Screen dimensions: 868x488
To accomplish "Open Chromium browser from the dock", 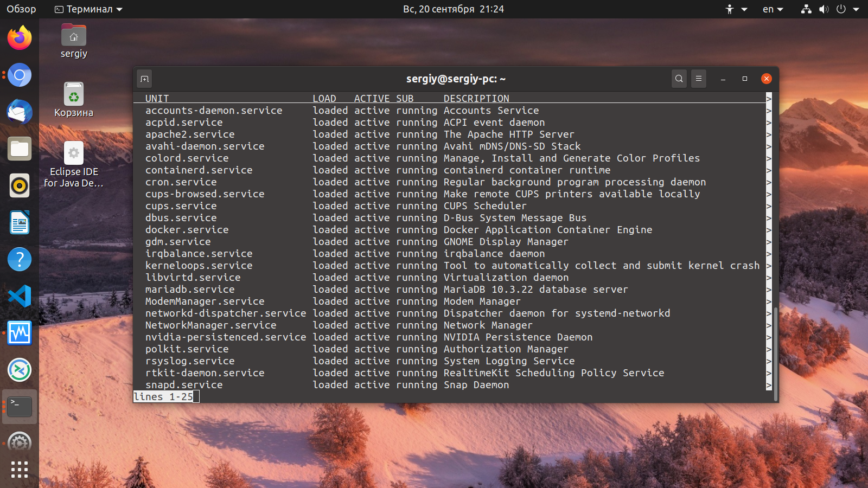I will coord(20,75).
